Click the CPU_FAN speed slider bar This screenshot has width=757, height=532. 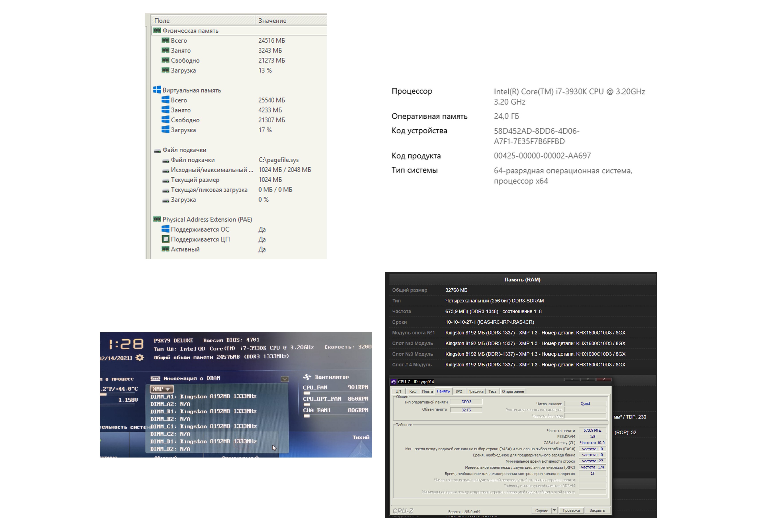point(307,393)
